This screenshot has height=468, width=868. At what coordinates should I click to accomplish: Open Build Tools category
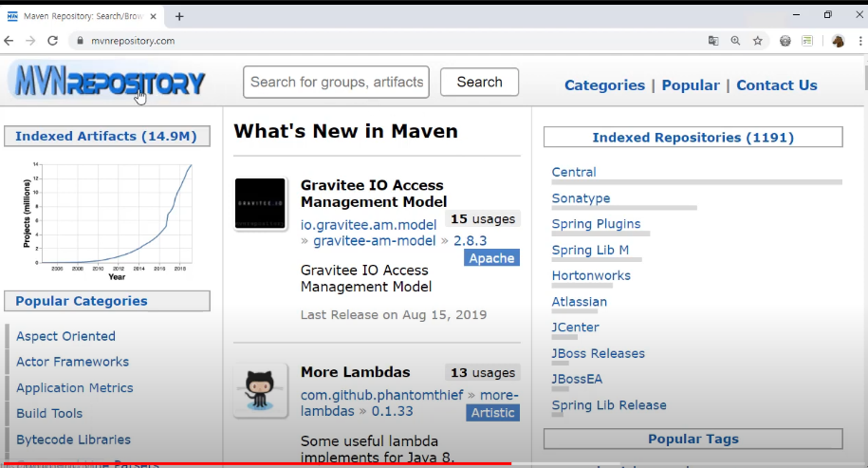coord(49,413)
